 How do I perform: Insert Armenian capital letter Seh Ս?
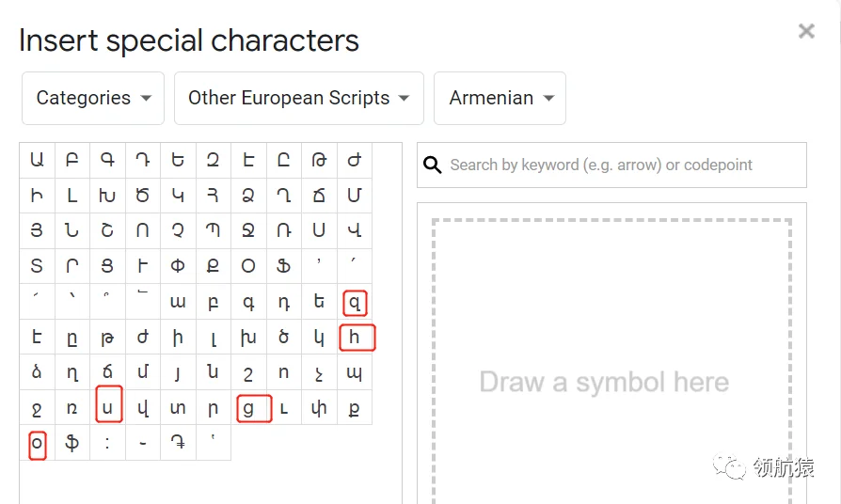[319, 231]
